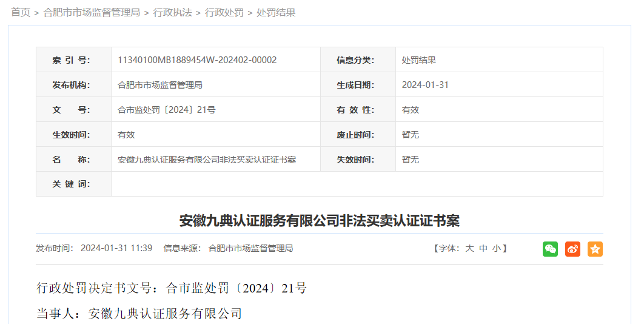Click the 名称 value in info table
This screenshot has height=324, width=644.
tap(207, 160)
